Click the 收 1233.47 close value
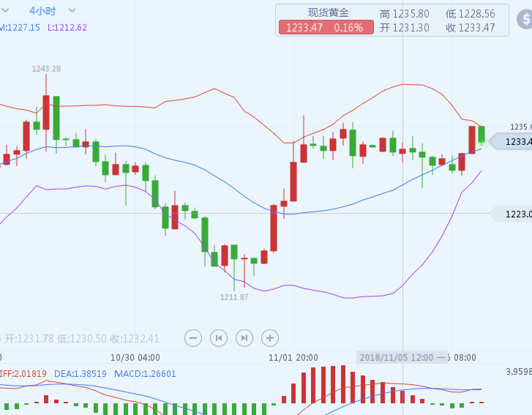This screenshot has height=415, width=532. 470,28
